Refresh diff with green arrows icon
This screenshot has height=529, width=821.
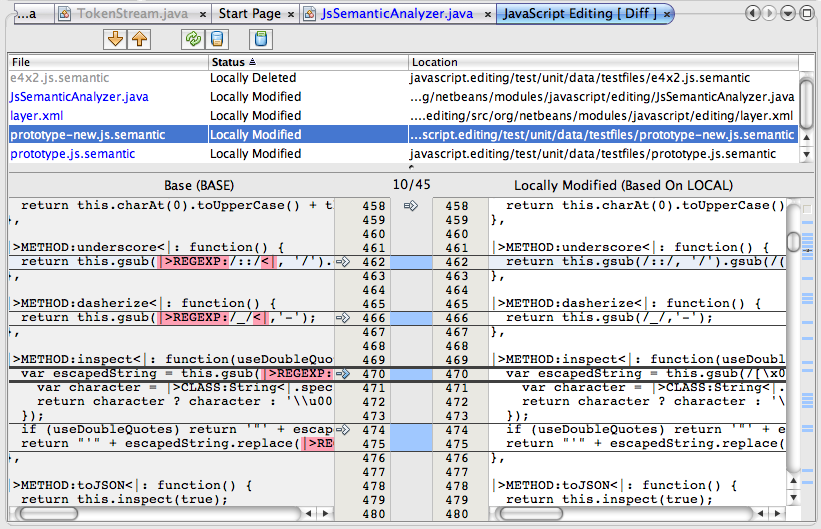(193, 39)
